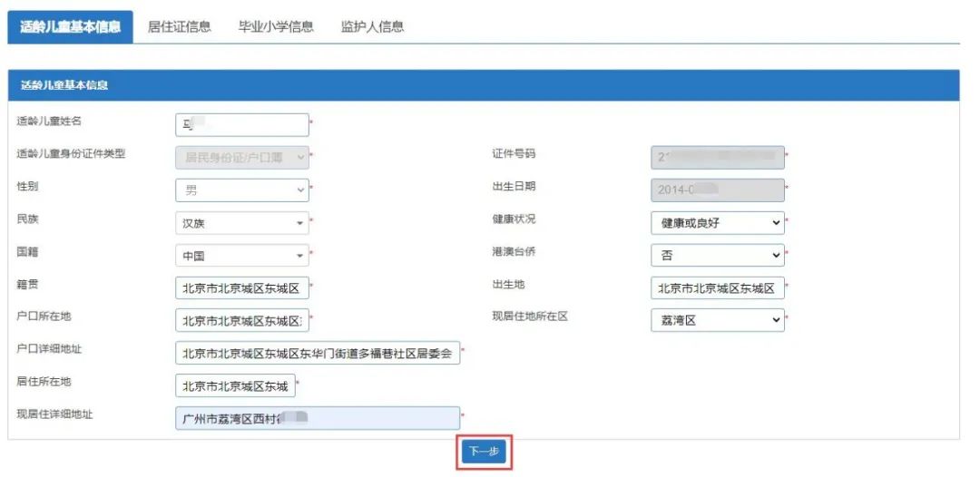Open the 监护人信息 tab
980x477 pixels.
(x=372, y=27)
